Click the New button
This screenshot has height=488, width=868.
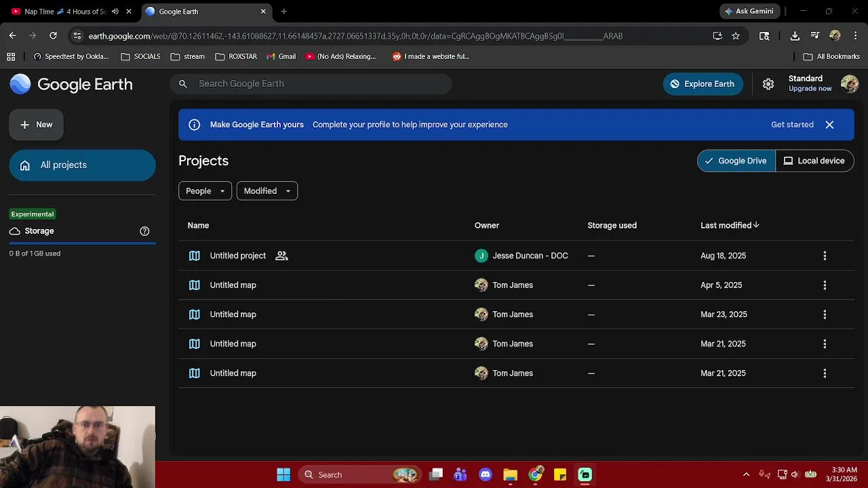pos(36,125)
